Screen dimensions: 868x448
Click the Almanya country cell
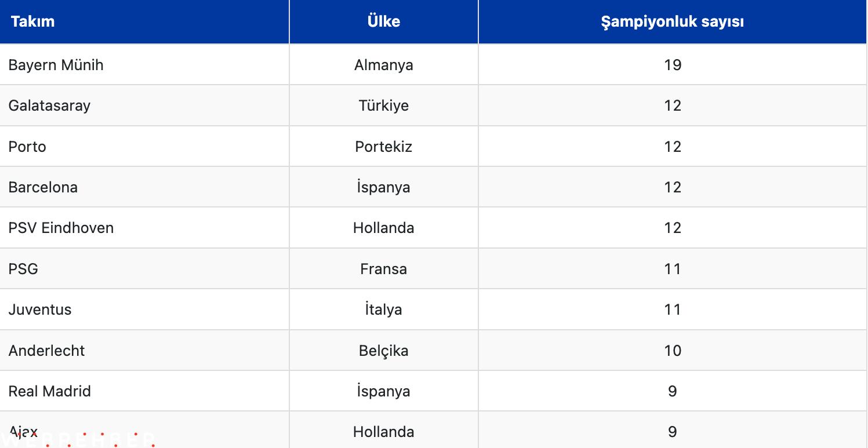tap(384, 64)
